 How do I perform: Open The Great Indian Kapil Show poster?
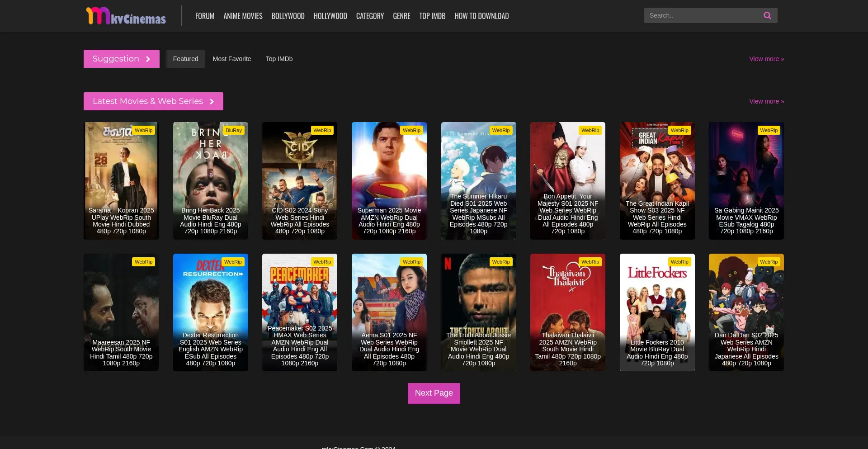point(657,181)
